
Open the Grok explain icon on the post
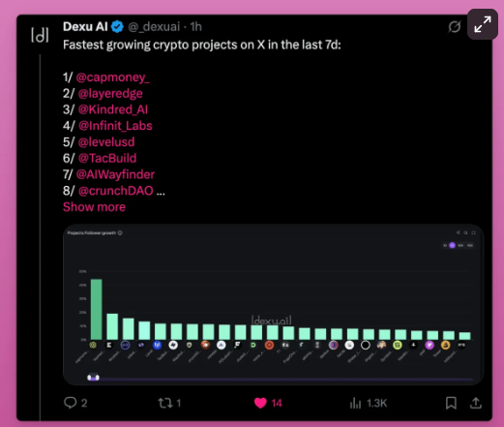[x=454, y=27]
